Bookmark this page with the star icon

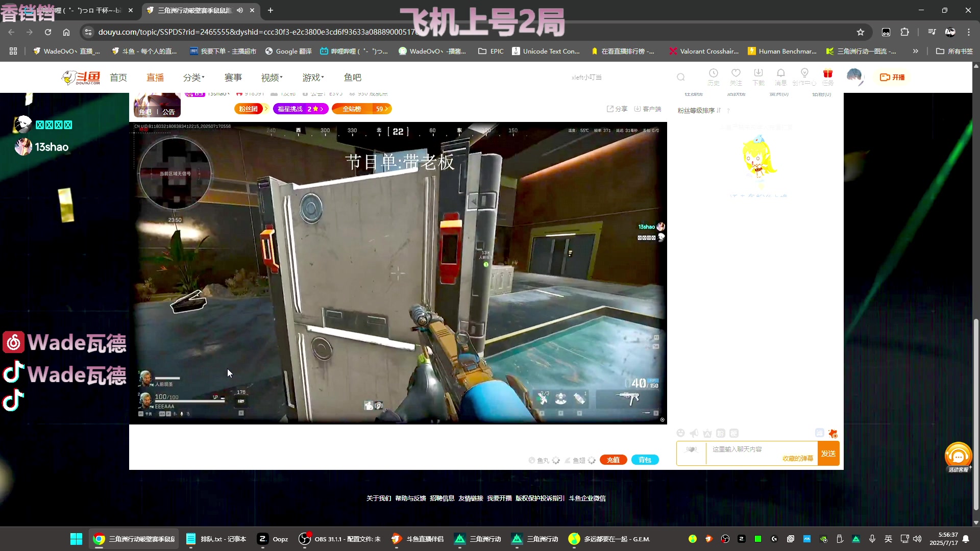861,32
